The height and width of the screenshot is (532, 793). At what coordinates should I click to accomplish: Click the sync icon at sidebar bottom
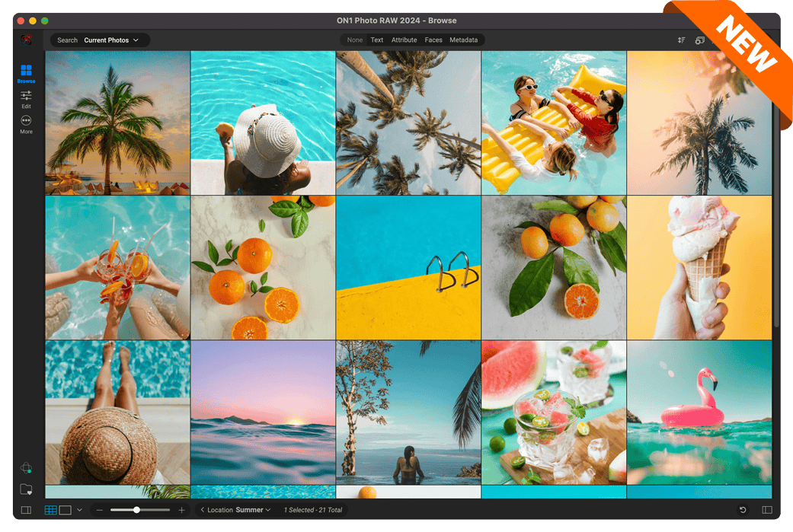(x=25, y=467)
